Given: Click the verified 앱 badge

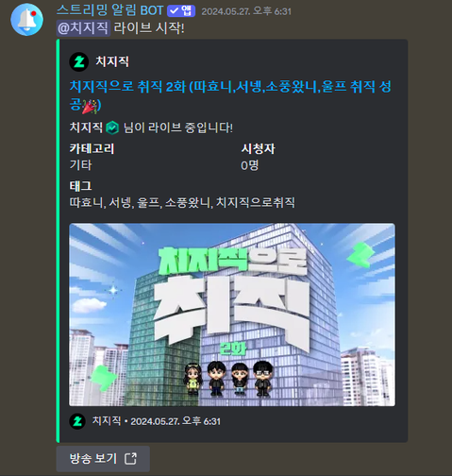Looking at the screenshot, I should point(181,11).
